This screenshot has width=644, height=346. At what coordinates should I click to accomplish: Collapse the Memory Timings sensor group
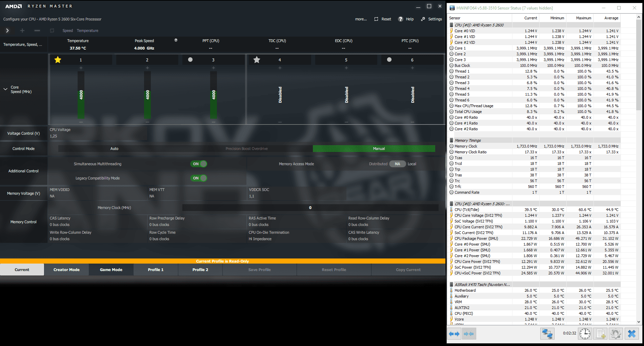[x=451, y=140]
